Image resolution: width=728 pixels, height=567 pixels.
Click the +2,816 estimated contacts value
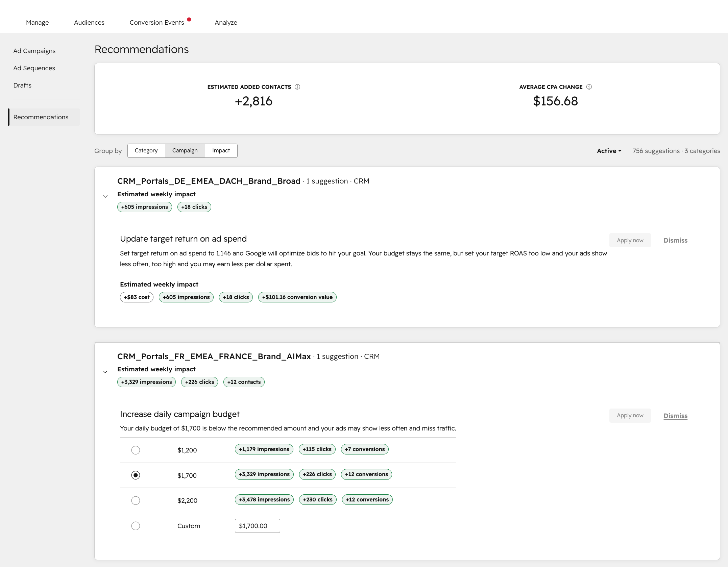[253, 101]
